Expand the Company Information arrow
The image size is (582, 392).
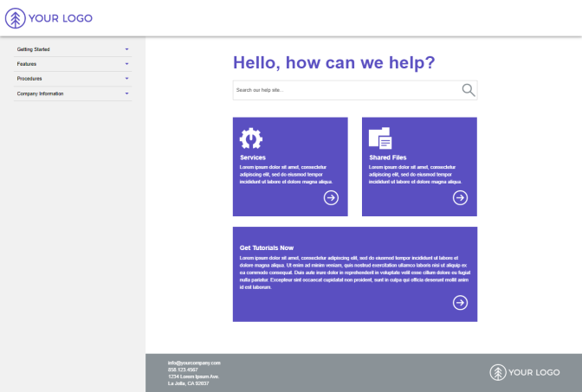coord(126,93)
